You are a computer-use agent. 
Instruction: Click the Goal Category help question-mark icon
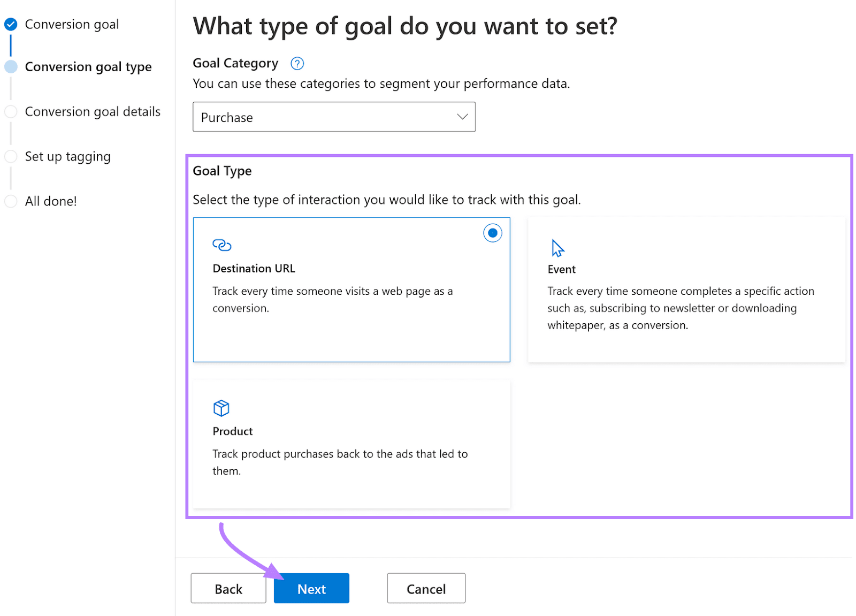click(297, 64)
